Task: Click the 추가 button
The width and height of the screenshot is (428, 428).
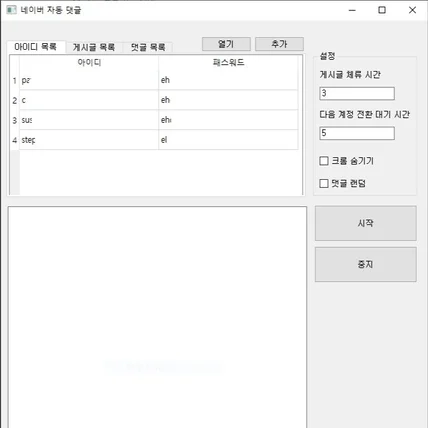Action: coord(279,44)
